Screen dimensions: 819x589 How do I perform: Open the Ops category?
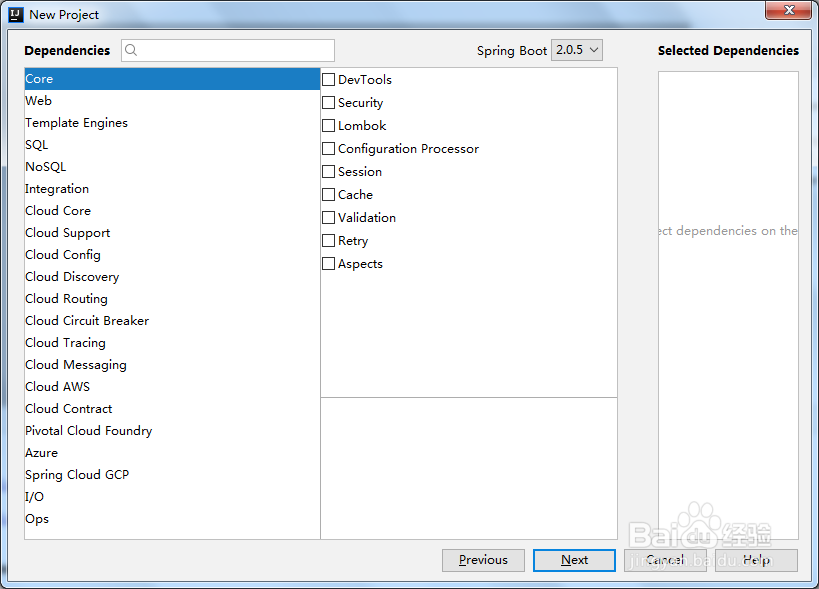coord(172,519)
